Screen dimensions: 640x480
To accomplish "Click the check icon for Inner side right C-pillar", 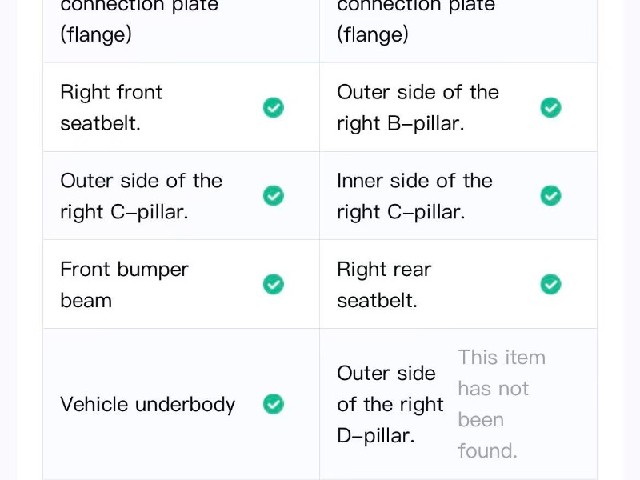I will point(551,196).
